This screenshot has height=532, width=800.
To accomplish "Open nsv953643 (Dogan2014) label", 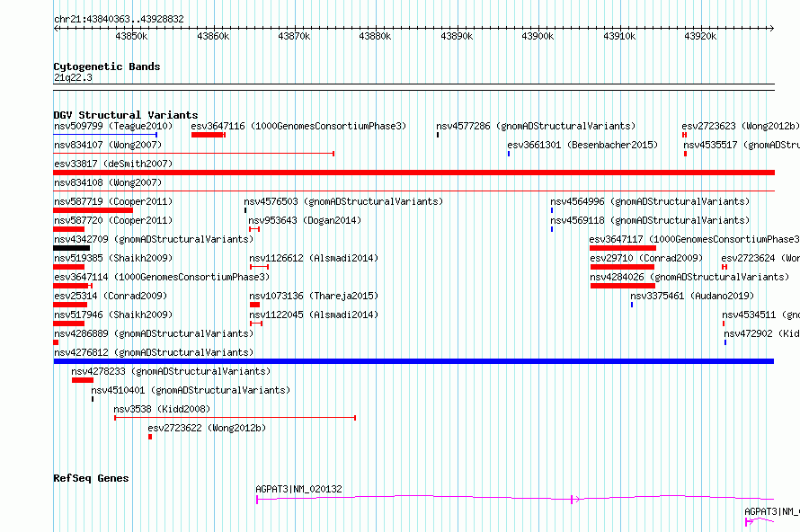I will click(305, 220).
